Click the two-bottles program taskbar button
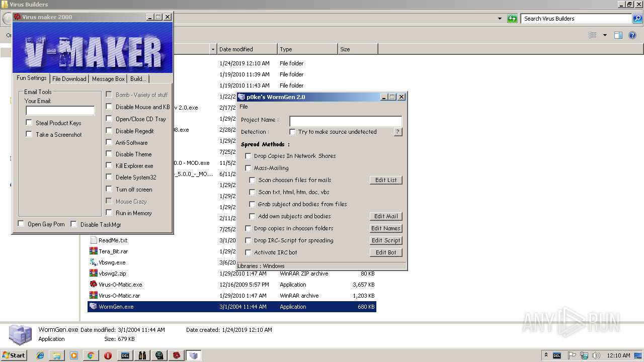 click(x=142, y=355)
